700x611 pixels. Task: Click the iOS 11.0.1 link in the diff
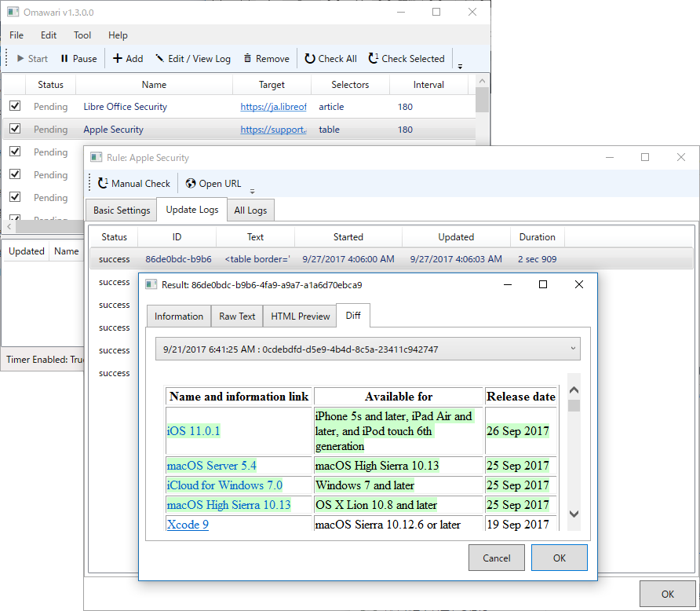coord(193,431)
